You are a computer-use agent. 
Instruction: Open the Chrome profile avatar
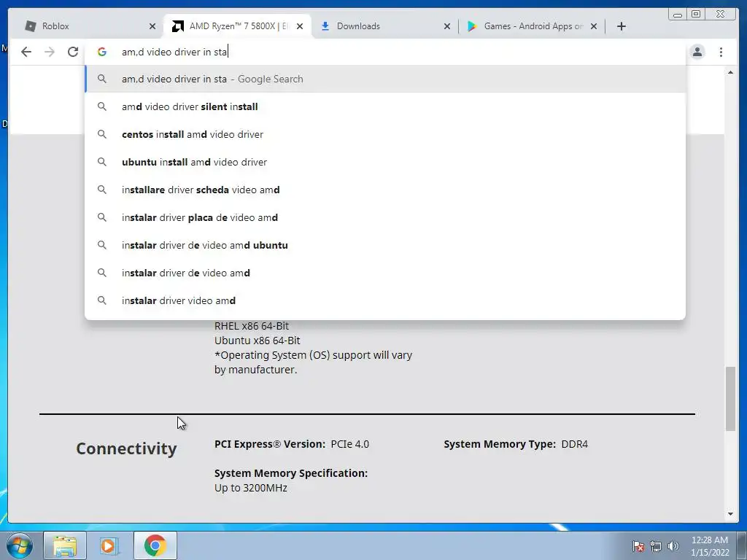click(697, 52)
